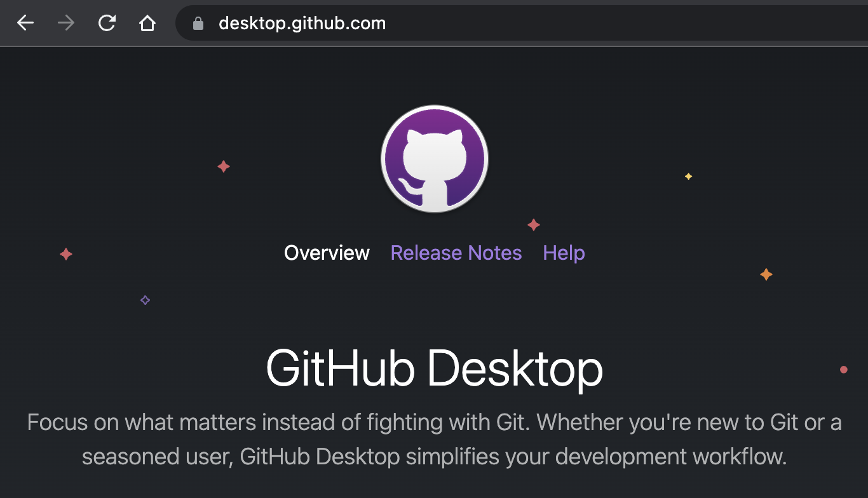Image resolution: width=868 pixels, height=498 pixels.
Task: Click the red sparkle at far left edge
Action: tap(66, 254)
